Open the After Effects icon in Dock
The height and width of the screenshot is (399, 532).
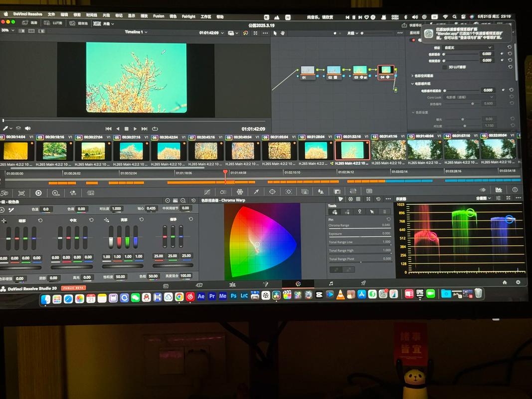[x=201, y=296]
